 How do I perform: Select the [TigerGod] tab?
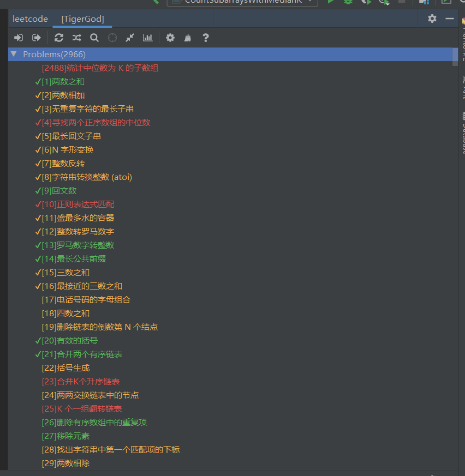point(82,19)
